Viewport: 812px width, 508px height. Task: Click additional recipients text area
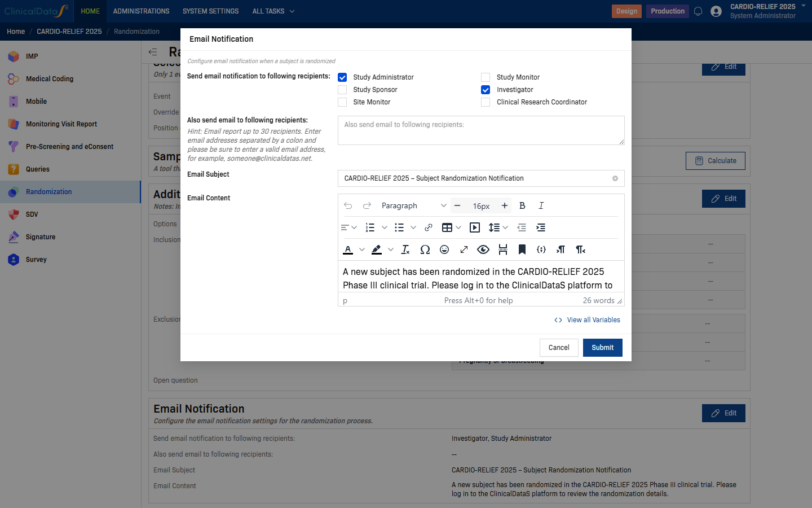tap(481, 130)
